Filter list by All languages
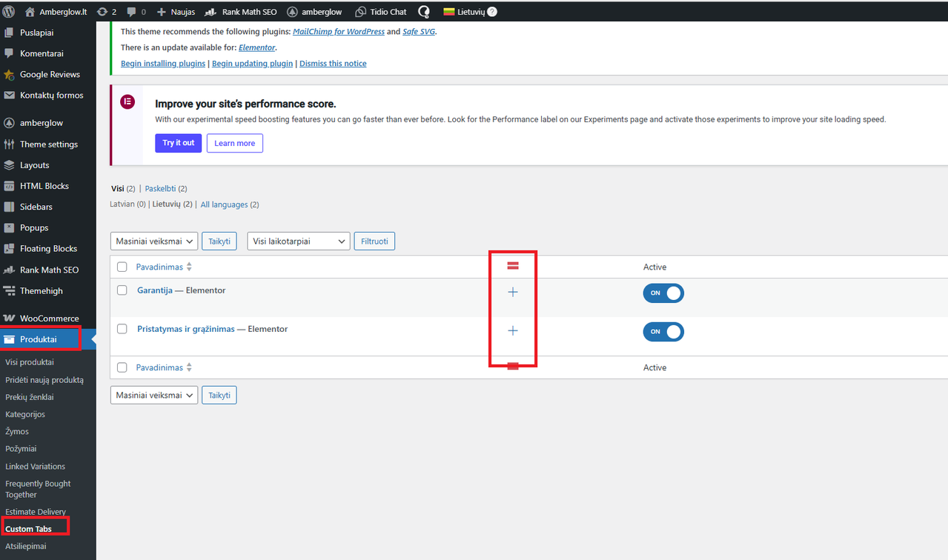This screenshot has height=560, width=948. (x=224, y=204)
